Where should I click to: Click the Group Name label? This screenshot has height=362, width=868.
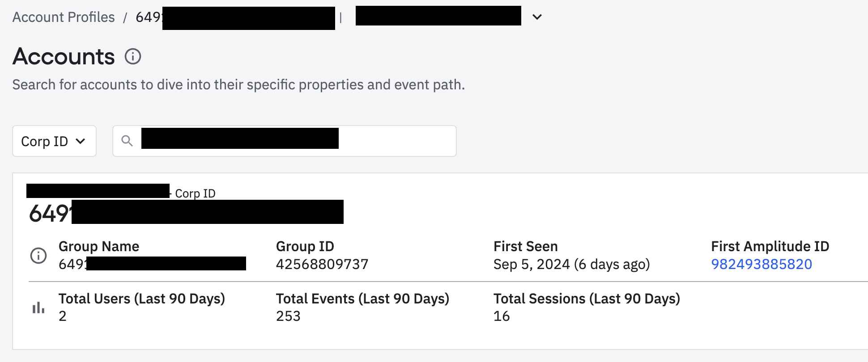(99, 246)
